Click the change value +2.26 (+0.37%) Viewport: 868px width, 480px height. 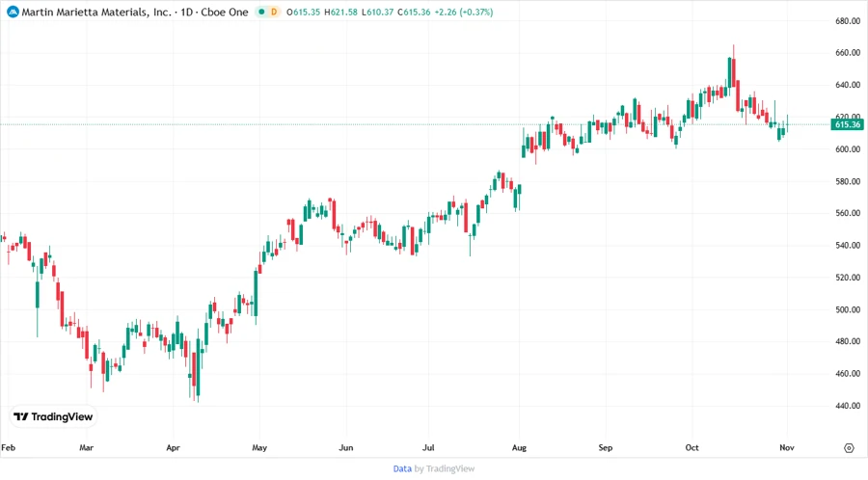[464, 12]
